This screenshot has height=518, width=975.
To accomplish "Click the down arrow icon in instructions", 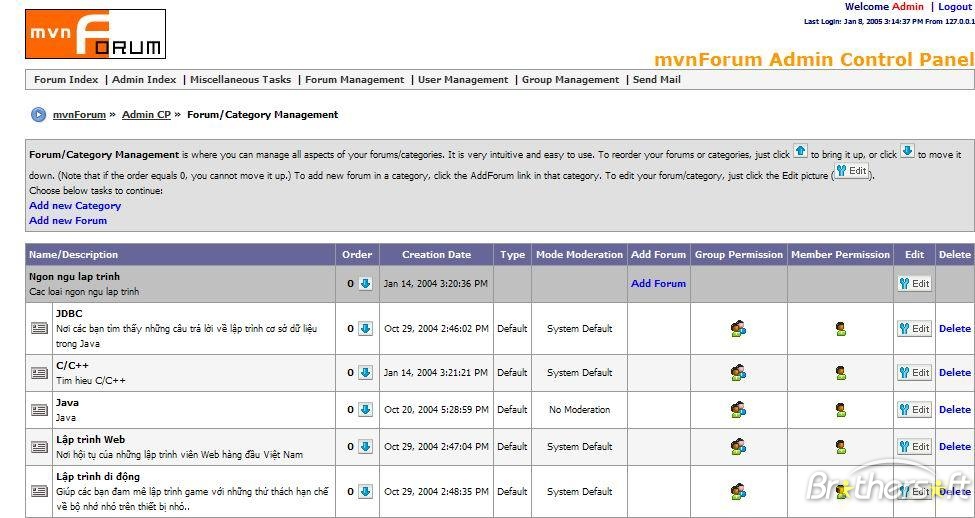I will (908, 151).
